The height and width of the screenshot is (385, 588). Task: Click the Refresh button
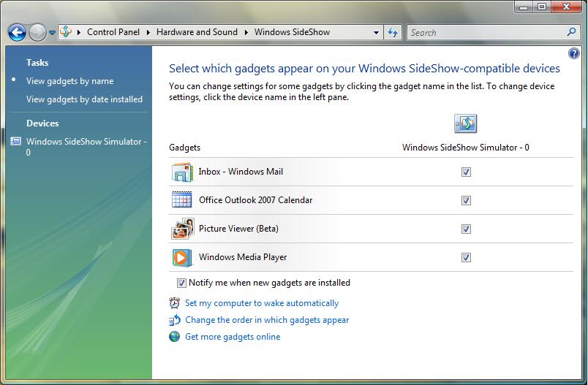393,33
